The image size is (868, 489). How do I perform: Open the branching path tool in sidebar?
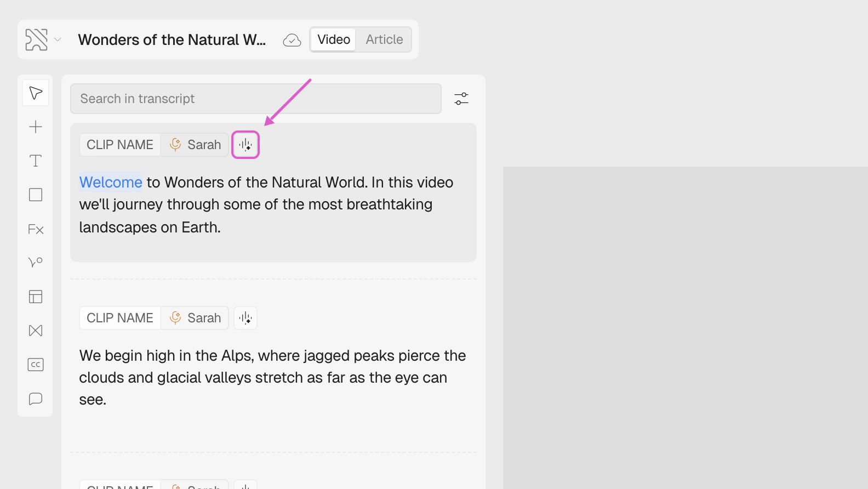(x=36, y=263)
